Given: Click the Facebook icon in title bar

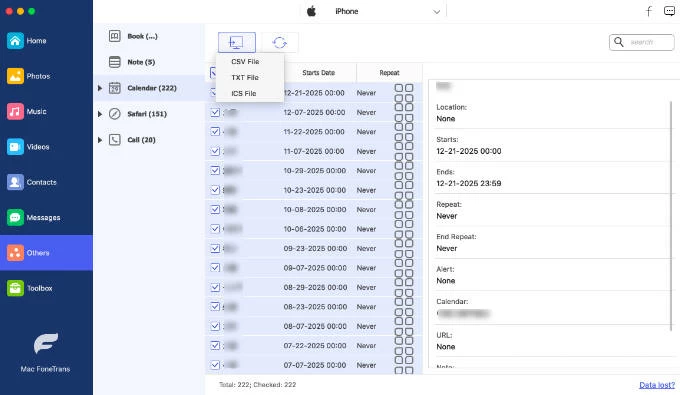Looking at the screenshot, I should point(649,11).
